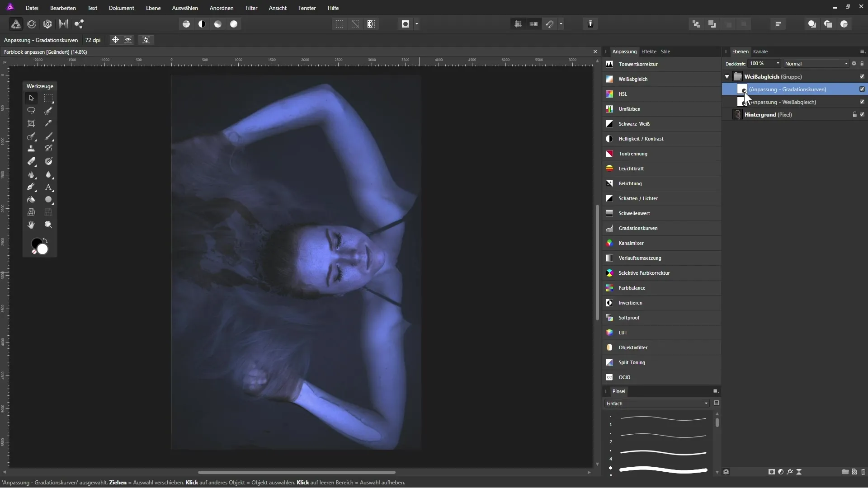Add a Gradationskurven adjustment
This screenshot has width=868, height=488.
[638, 228]
